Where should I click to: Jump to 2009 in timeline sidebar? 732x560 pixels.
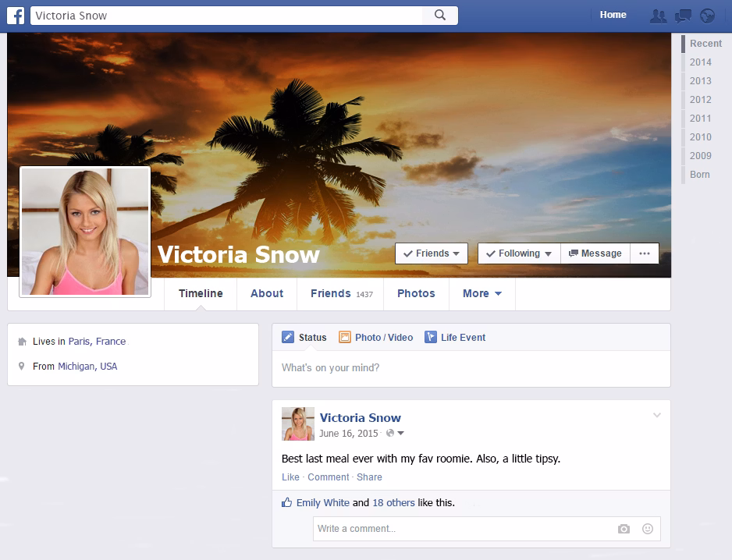click(700, 155)
